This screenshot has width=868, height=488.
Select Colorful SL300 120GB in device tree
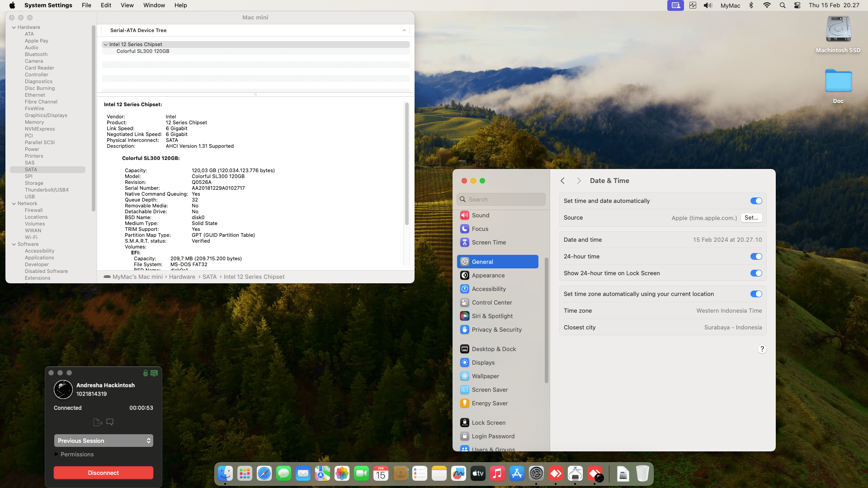pyautogui.click(x=143, y=52)
